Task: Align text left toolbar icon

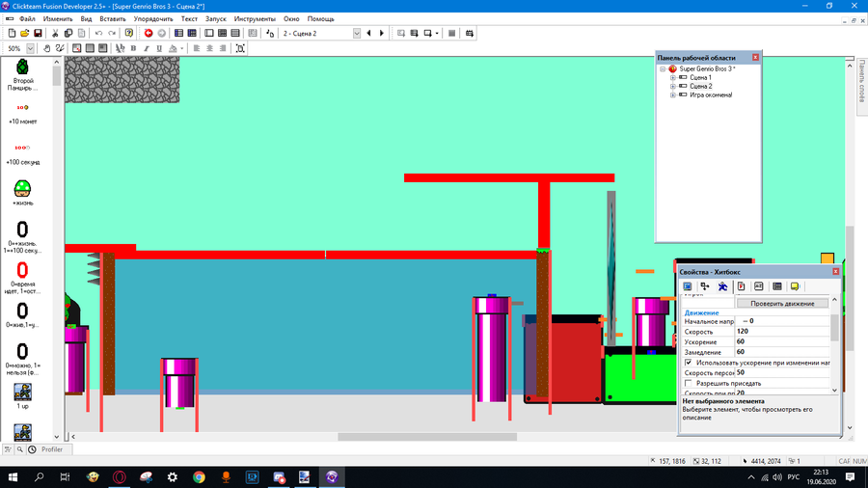Action: click(x=197, y=48)
